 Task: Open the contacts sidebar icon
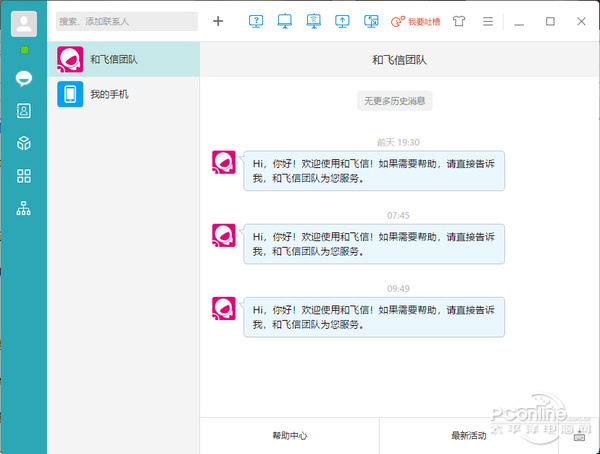click(24, 111)
